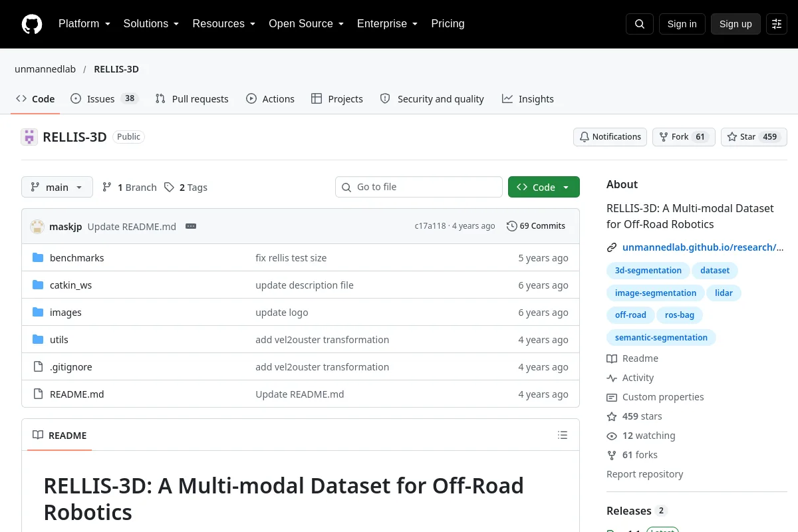Open commit hash c17a118
This screenshot has height=532, width=798.
coord(430,226)
